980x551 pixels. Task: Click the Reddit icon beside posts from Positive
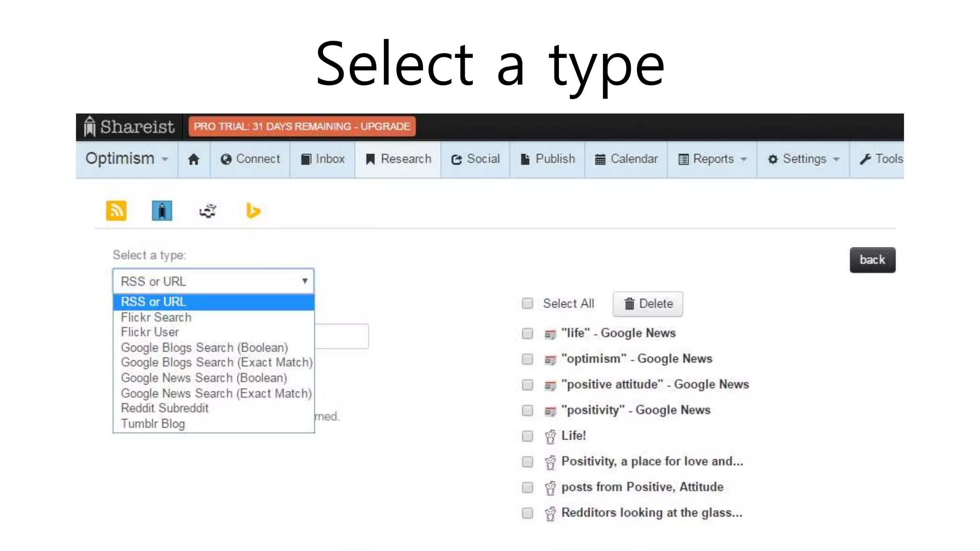550,488
